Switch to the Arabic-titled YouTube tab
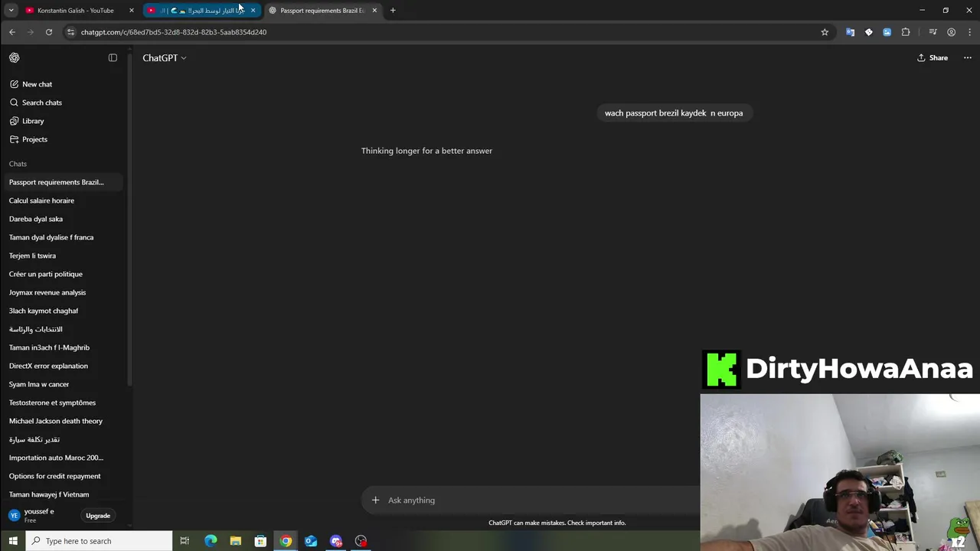The width and height of the screenshot is (980, 551). 202,11
